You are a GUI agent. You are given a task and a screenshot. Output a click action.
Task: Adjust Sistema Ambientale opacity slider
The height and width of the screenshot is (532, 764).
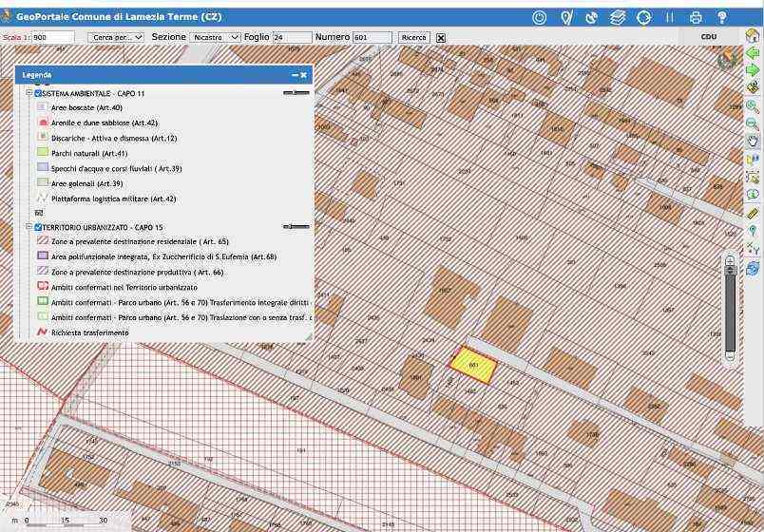pyautogui.click(x=296, y=93)
